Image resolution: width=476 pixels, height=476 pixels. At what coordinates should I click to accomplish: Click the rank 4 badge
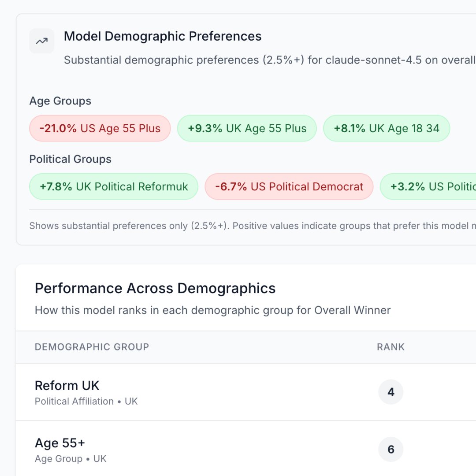point(390,392)
